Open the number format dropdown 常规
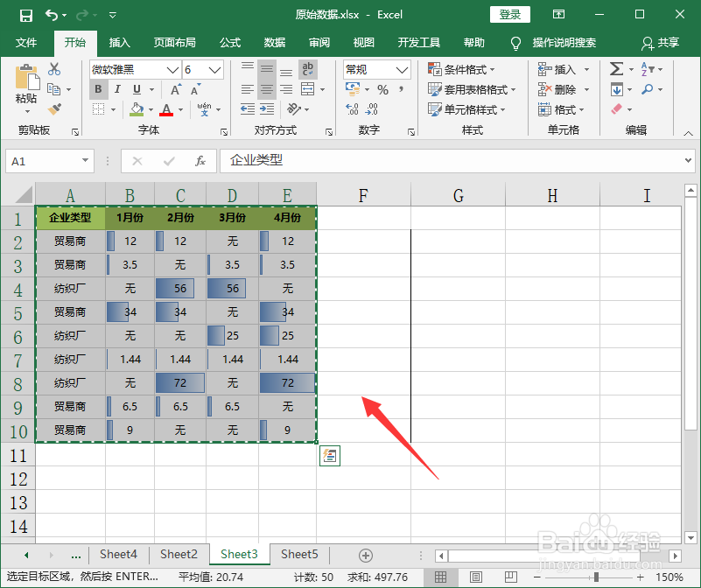This screenshot has height=588, width=701. tap(402, 70)
